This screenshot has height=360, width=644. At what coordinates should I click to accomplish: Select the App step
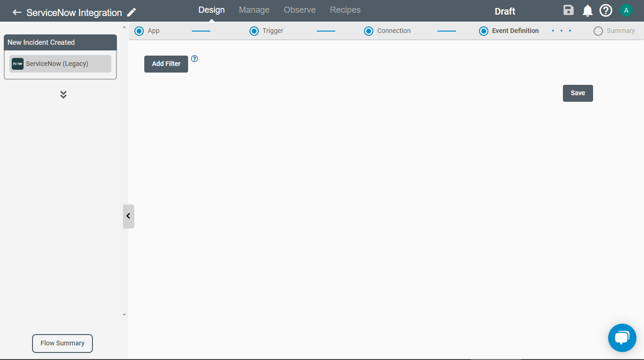coord(147,31)
